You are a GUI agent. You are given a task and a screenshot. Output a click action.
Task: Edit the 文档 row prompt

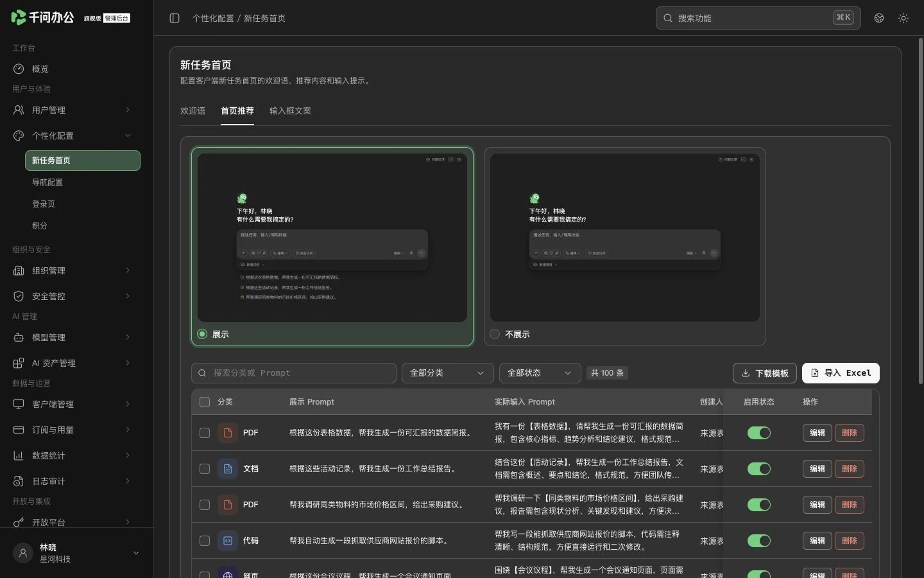817,469
